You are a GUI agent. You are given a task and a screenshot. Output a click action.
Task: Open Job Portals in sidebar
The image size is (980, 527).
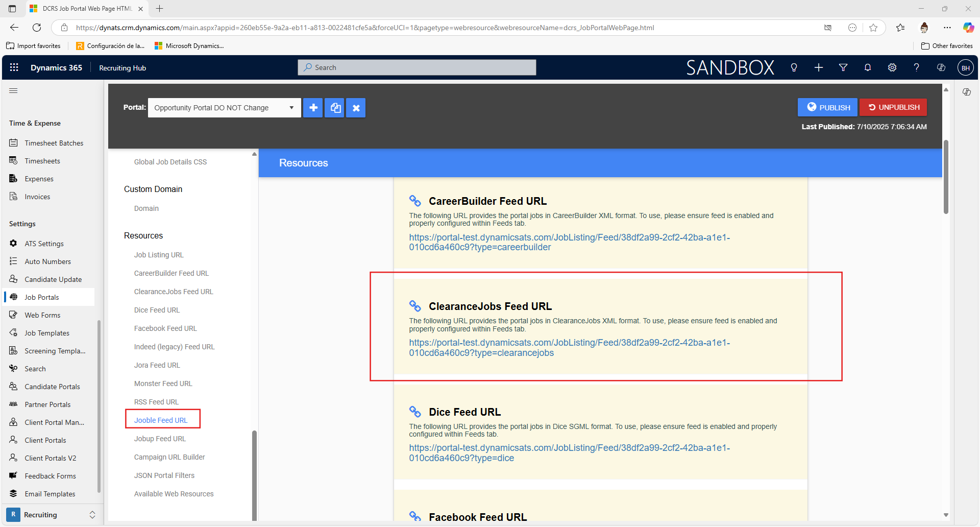pos(49,297)
